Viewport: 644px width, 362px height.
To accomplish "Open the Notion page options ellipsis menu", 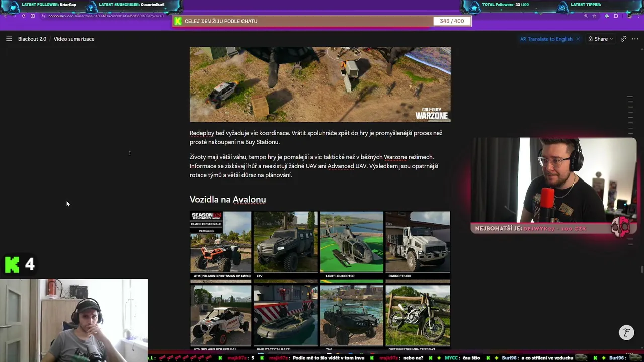I will pos(634,39).
